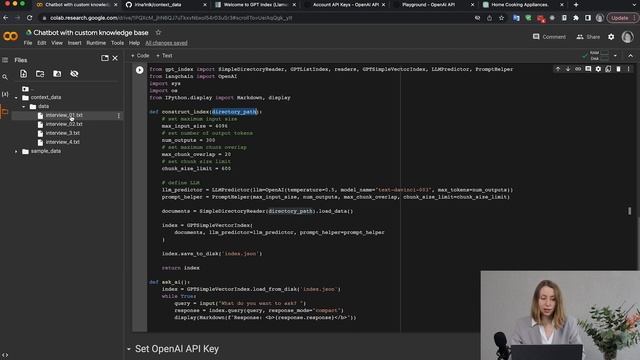640x360 pixels.
Task: Close the Files side panel
Action: [x=115, y=58]
